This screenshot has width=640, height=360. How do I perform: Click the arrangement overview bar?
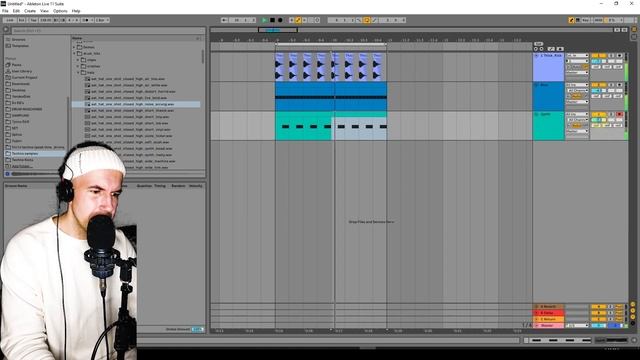pyautogui.click(x=411, y=30)
